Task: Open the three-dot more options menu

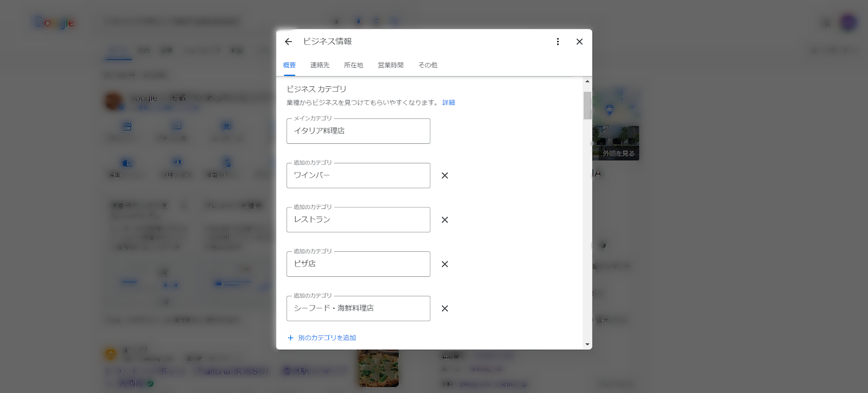Action: [x=558, y=42]
